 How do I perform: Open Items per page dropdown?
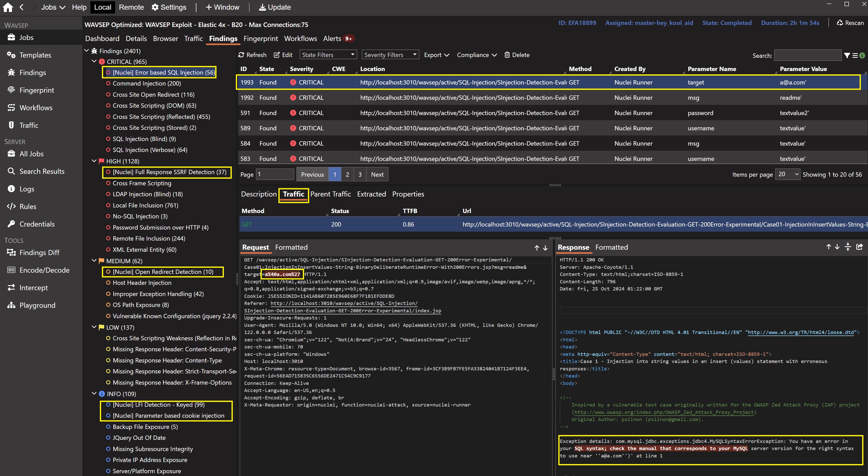click(788, 174)
